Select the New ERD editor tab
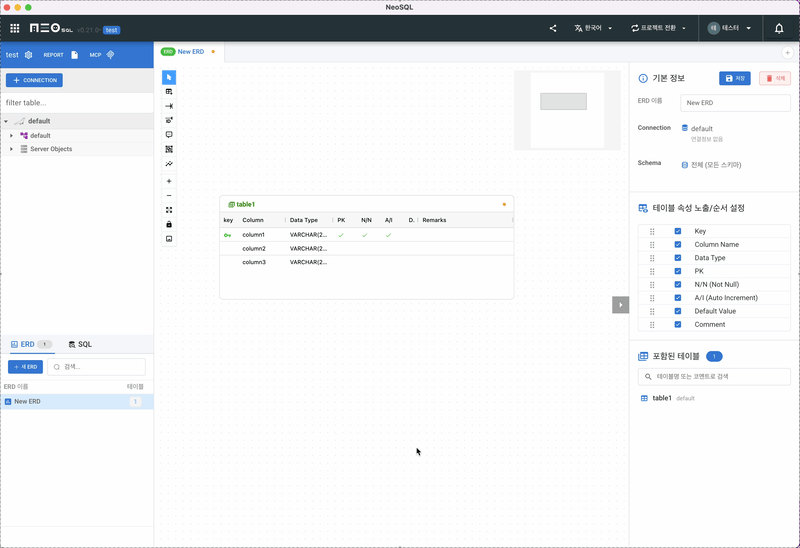This screenshot has height=548, width=800. tap(189, 51)
